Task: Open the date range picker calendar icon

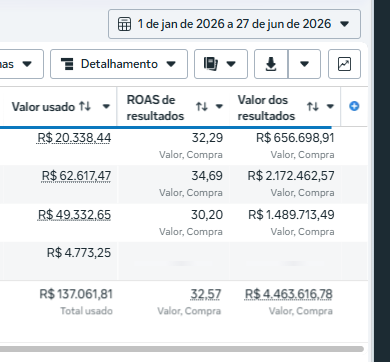Action: (124, 24)
